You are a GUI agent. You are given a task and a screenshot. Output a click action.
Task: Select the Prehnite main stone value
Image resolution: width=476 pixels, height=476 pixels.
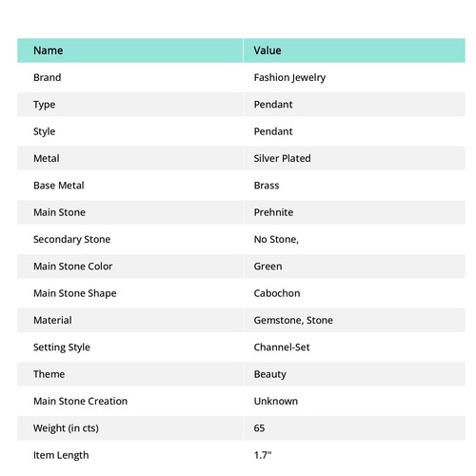point(273,212)
